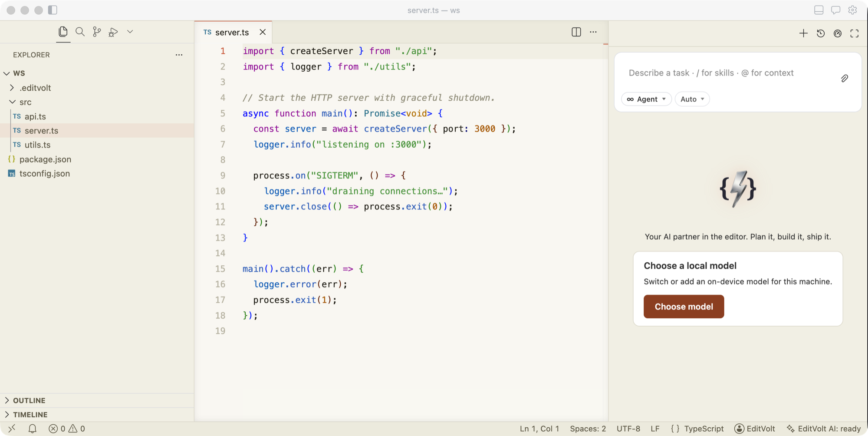Screen dimensions: 868x436
Task: Open package.json file
Action: coord(97,159)
